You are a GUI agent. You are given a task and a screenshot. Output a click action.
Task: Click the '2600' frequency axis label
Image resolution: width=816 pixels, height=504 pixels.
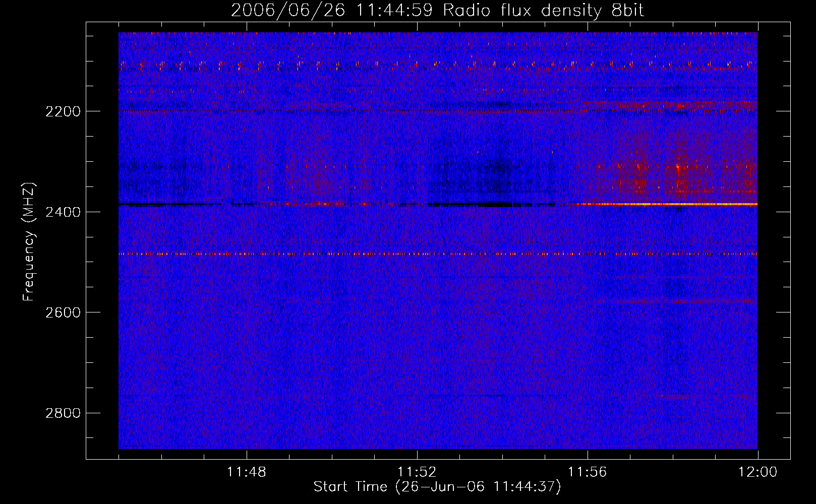point(63,312)
